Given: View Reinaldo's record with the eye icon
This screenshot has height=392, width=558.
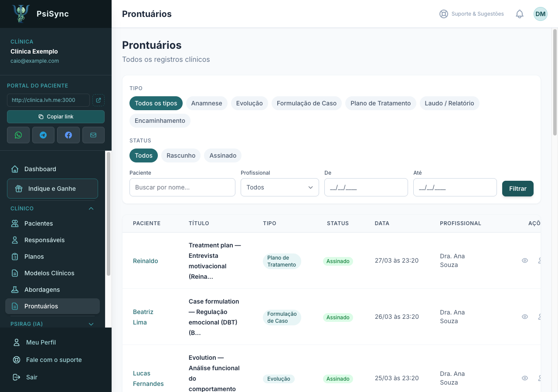Looking at the screenshot, I should (525, 260).
